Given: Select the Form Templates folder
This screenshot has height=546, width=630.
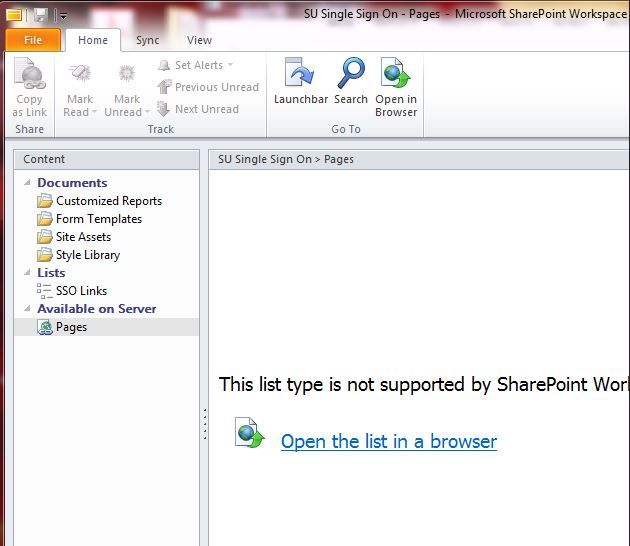Looking at the screenshot, I should point(106,219).
